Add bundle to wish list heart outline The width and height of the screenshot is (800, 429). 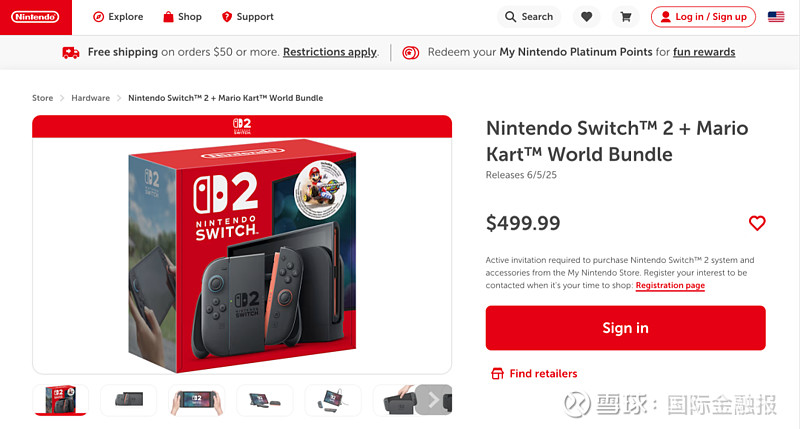click(x=757, y=223)
